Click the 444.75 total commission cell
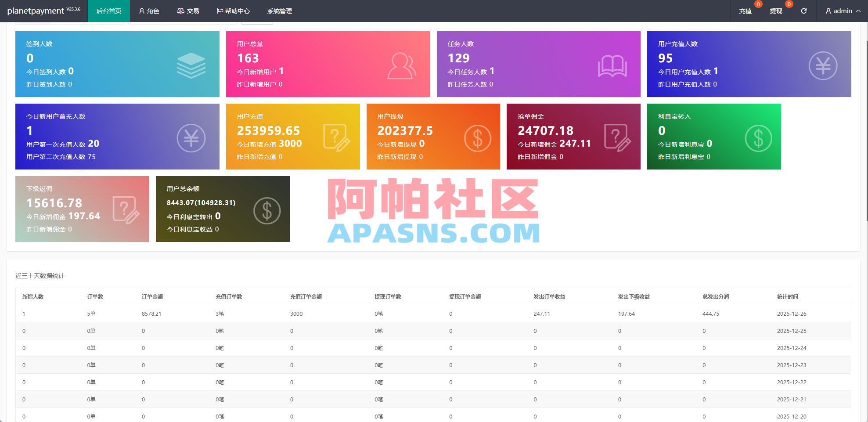The height and width of the screenshot is (422, 868). pos(711,314)
